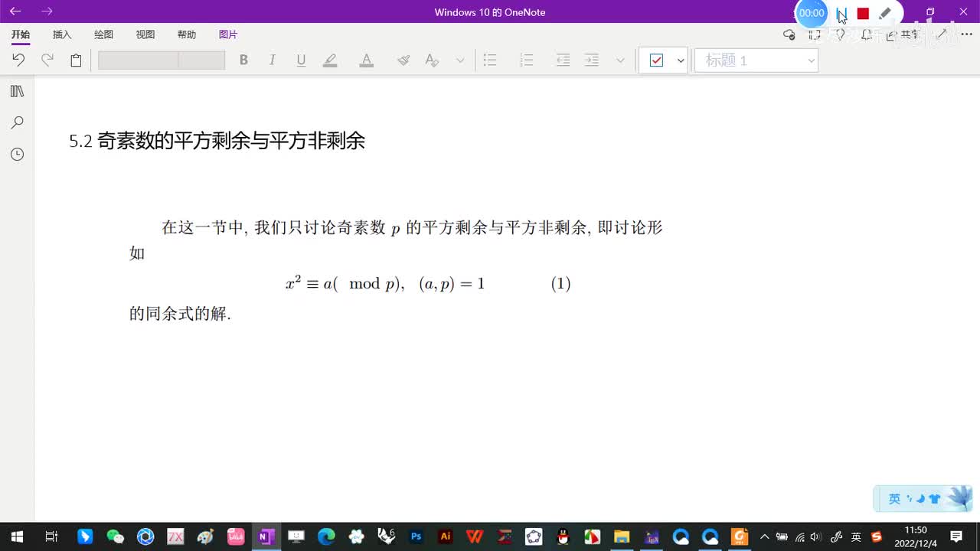Click the equation label (1)
The image size is (980, 551).
click(x=561, y=284)
